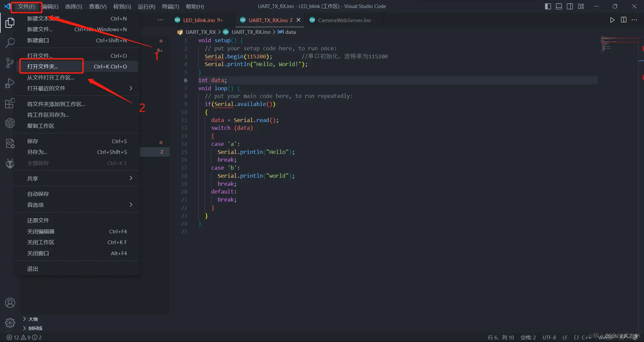This screenshot has height=342, width=644.
Task: Click the 行 6, 列 10 cursor position
Action: (500, 337)
